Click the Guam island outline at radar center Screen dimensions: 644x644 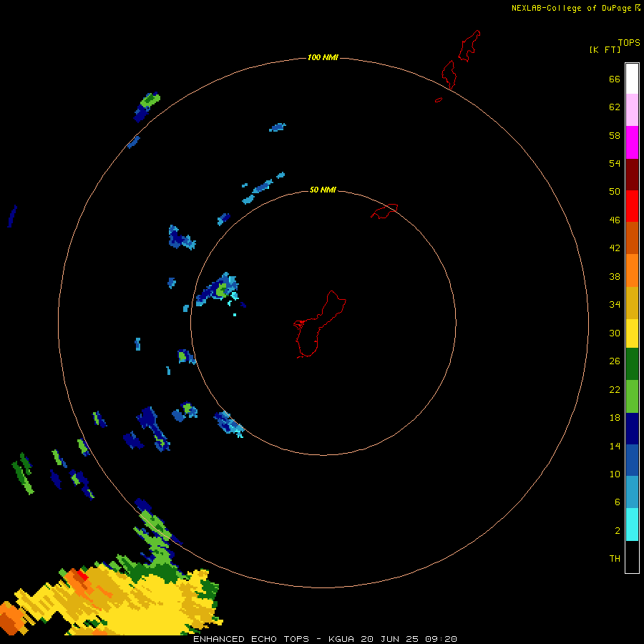[x=319, y=324]
